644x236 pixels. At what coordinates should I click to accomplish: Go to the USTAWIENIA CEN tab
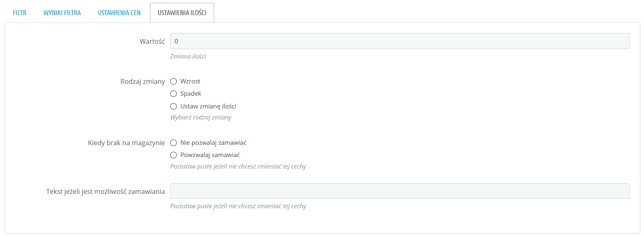pyautogui.click(x=119, y=13)
